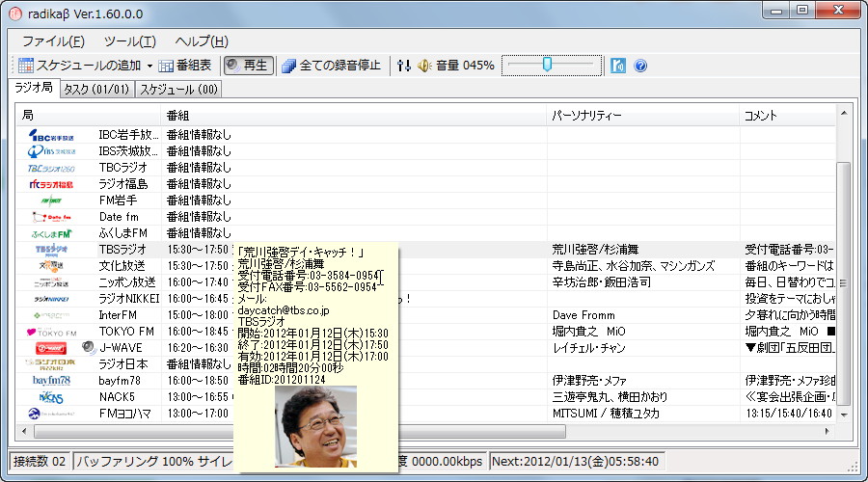This screenshot has height=482, width=868.
Task: Open the ファイル(F) menu
Action: tap(53, 41)
